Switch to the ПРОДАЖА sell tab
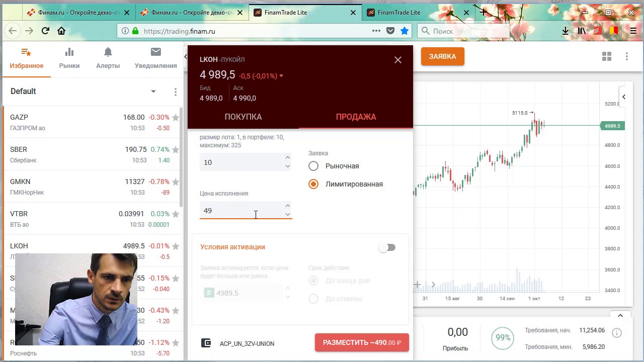 (356, 117)
